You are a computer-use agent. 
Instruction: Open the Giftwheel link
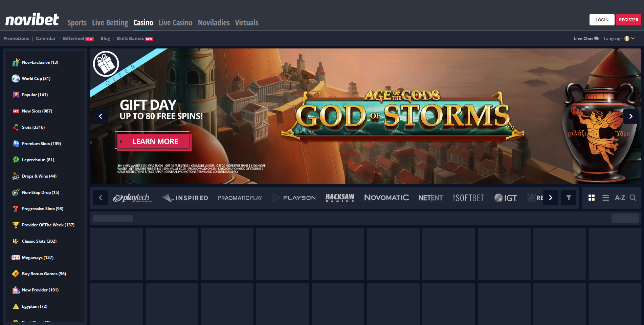coord(73,39)
